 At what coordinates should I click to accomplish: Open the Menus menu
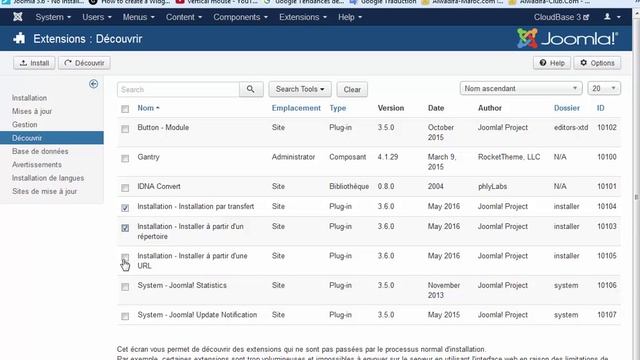point(138,17)
